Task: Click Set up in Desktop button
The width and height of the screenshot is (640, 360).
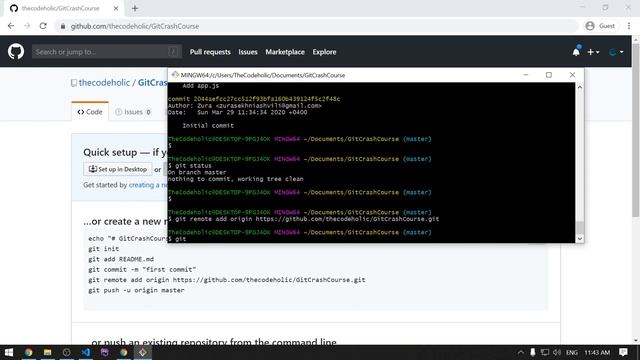Action: (x=118, y=169)
